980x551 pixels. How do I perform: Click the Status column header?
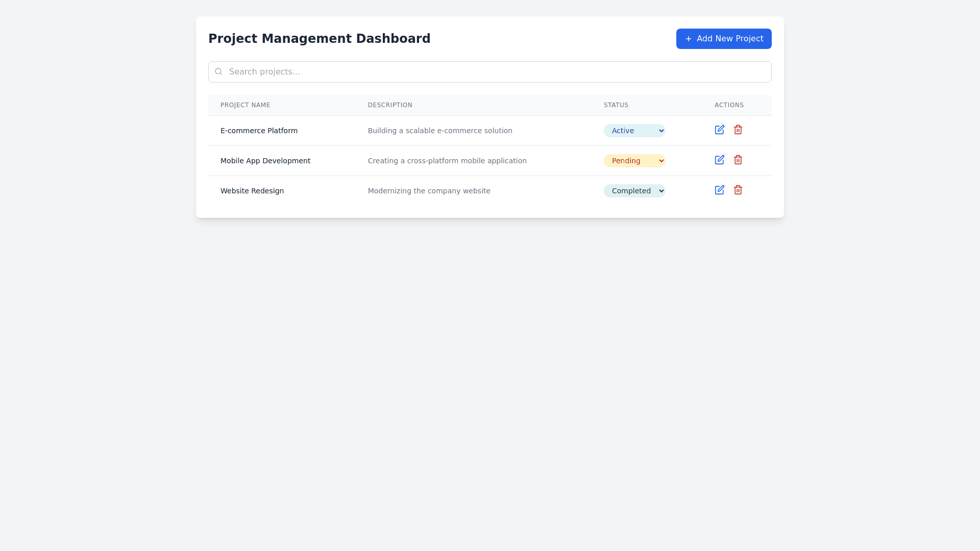click(616, 105)
